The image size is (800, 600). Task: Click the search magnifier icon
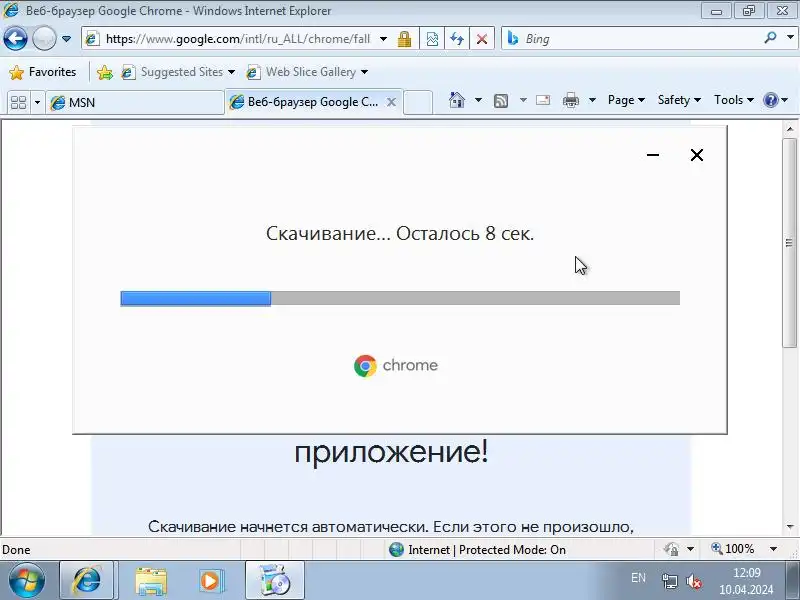click(x=770, y=38)
